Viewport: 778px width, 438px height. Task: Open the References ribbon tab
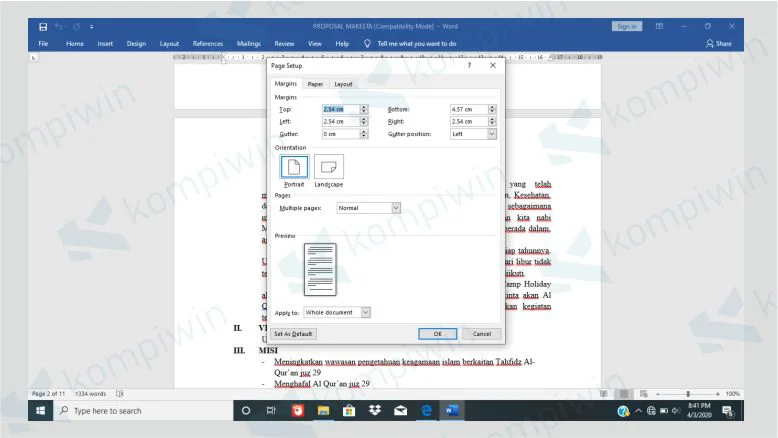[208, 44]
